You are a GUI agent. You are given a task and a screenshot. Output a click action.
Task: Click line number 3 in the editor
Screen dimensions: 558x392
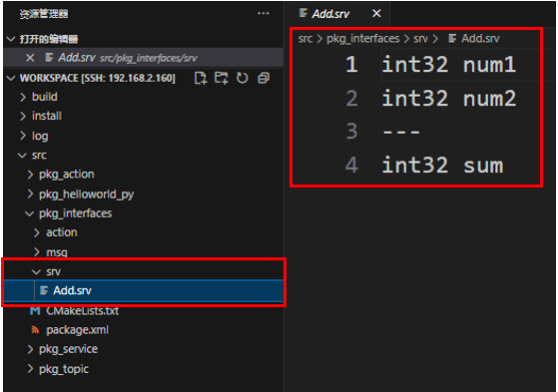coord(351,132)
